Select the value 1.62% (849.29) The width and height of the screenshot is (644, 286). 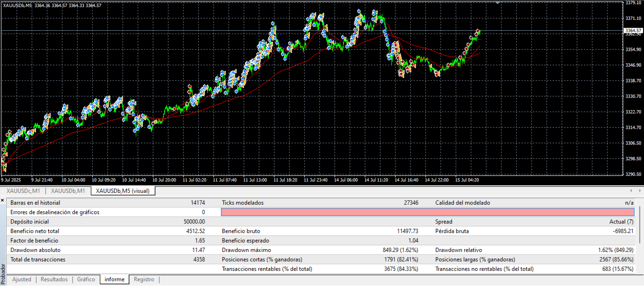[616, 250]
